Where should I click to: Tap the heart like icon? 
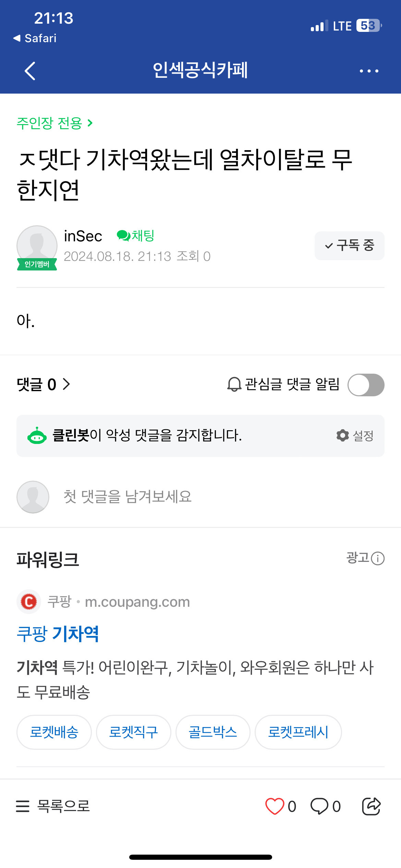[275, 806]
